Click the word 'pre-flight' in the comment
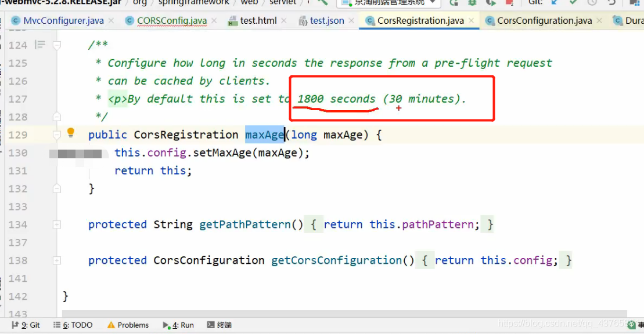The image size is (644, 334). (x=467, y=63)
